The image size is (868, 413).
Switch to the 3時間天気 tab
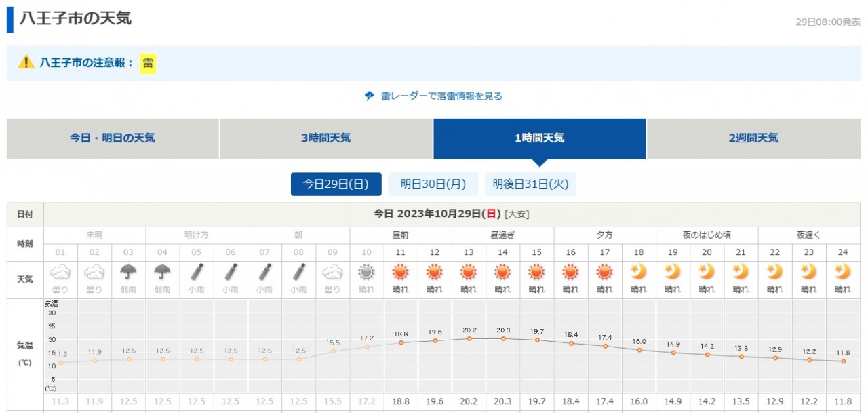(x=325, y=138)
